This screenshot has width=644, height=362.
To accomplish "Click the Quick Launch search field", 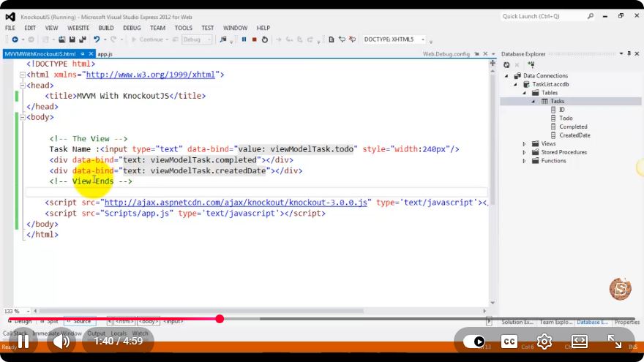I will pyautogui.click(x=542, y=16).
